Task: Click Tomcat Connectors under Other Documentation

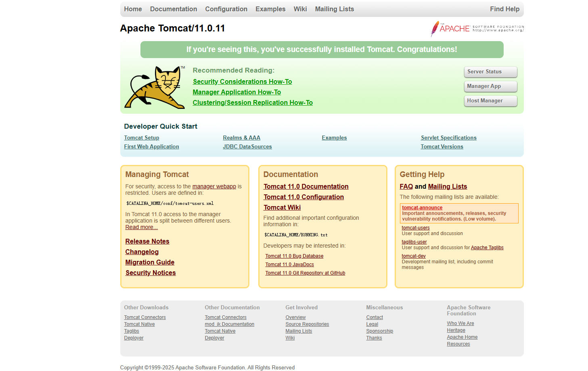Action: pyautogui.click(x=226, y=317)
